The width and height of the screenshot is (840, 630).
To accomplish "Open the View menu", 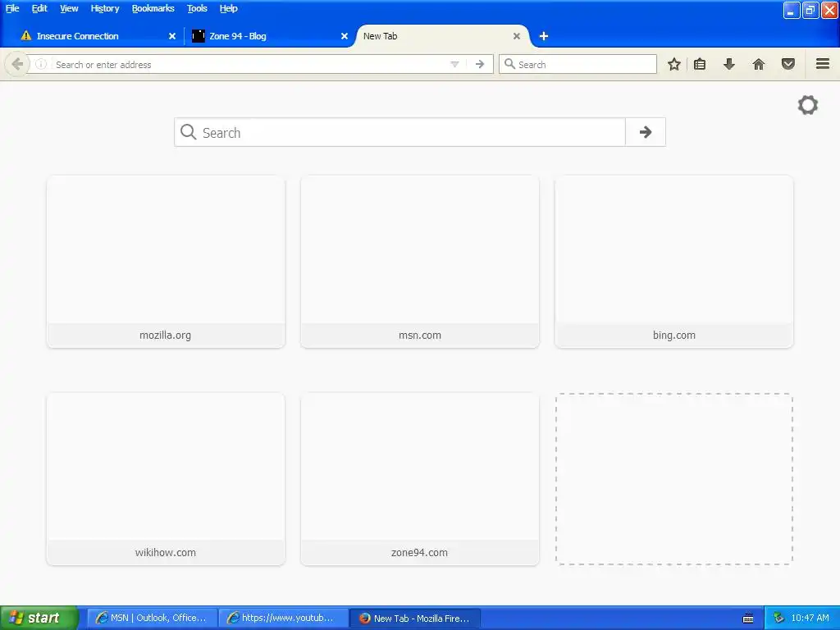I will (x=69, y=8).
